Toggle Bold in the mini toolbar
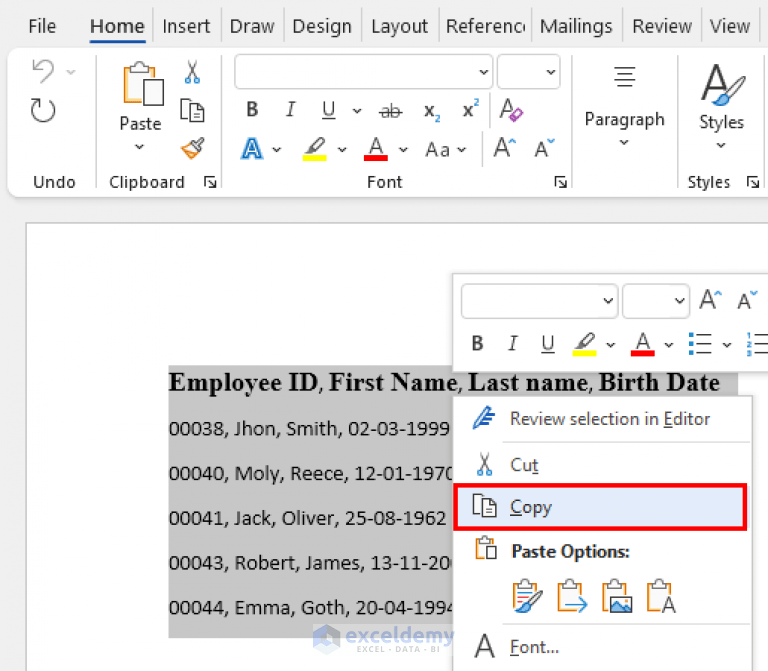 [x=478, y=343]
